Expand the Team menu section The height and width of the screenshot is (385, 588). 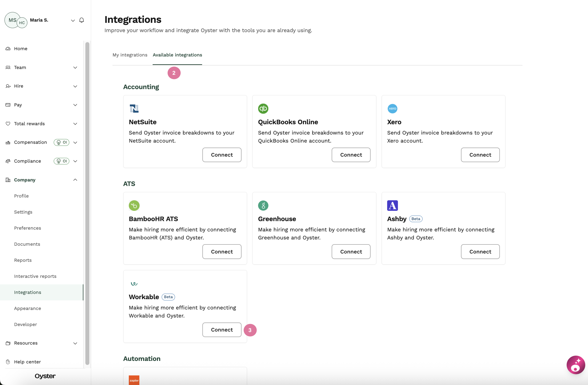(75, 68)
